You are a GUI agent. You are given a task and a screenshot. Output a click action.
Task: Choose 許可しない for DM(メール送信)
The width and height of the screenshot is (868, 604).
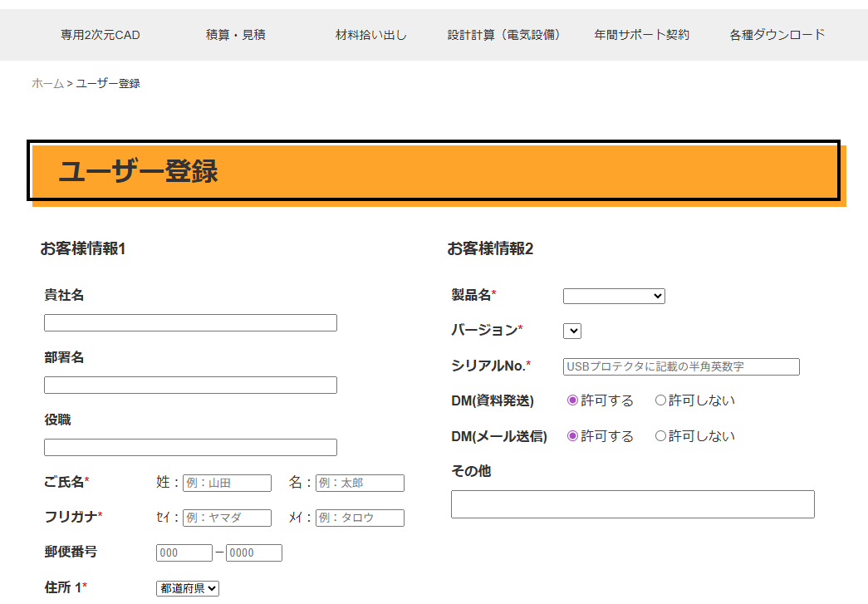click(x=660, y=436)
